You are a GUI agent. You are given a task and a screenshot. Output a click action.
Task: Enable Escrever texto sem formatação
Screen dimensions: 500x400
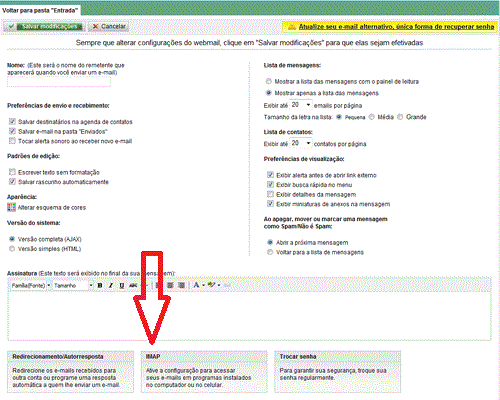[12, 172]
